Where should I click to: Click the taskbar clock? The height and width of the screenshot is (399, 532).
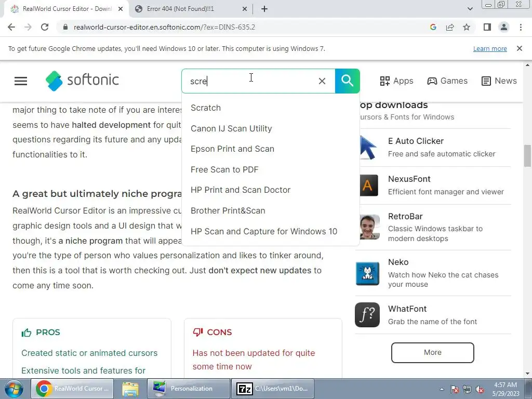click(506, 389)
